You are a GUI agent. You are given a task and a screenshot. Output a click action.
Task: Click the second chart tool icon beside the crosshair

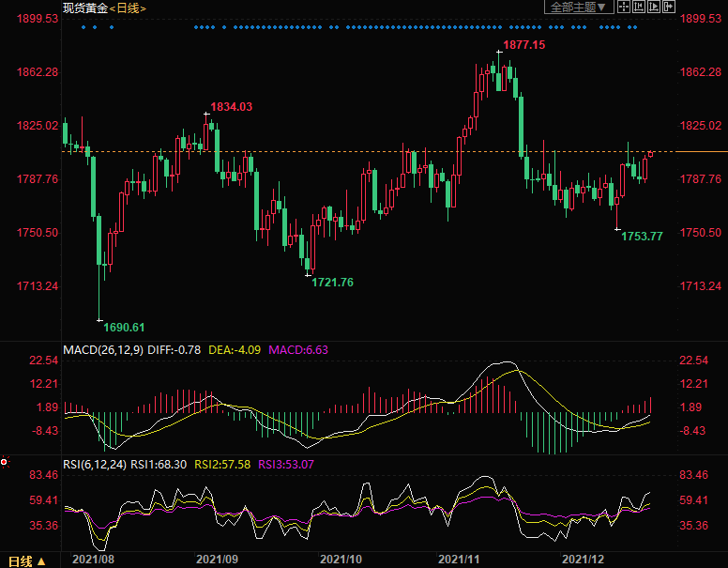pyautogui.click(x=638, y=8)
